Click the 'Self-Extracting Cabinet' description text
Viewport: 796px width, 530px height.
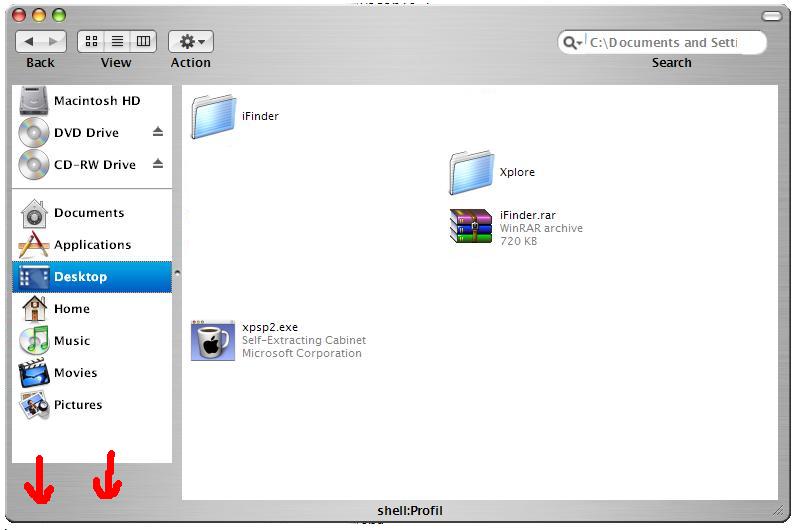304,340
